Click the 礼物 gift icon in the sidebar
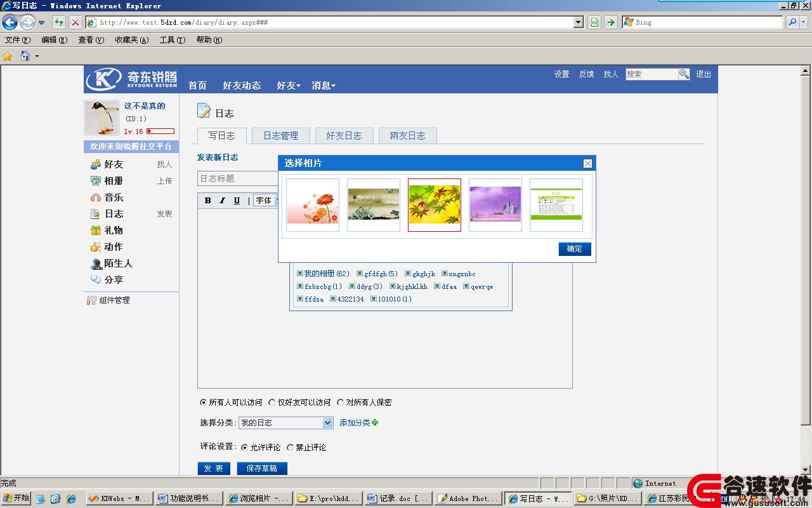 [x=96, y=231]
